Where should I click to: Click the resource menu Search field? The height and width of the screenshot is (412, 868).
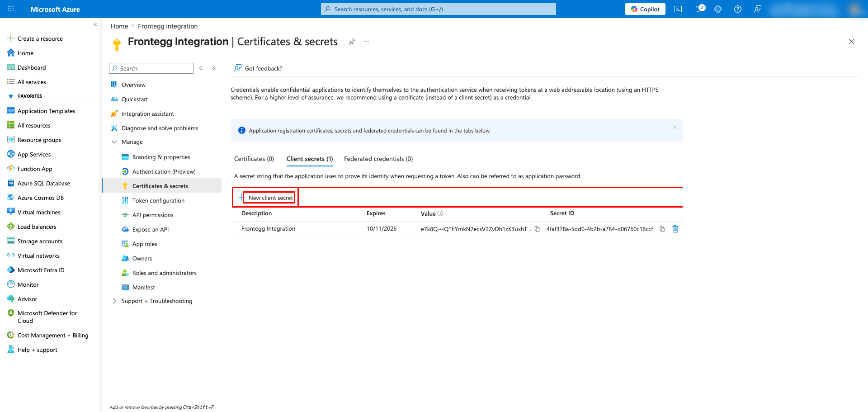pyautogui.click(x=151, y=68)
